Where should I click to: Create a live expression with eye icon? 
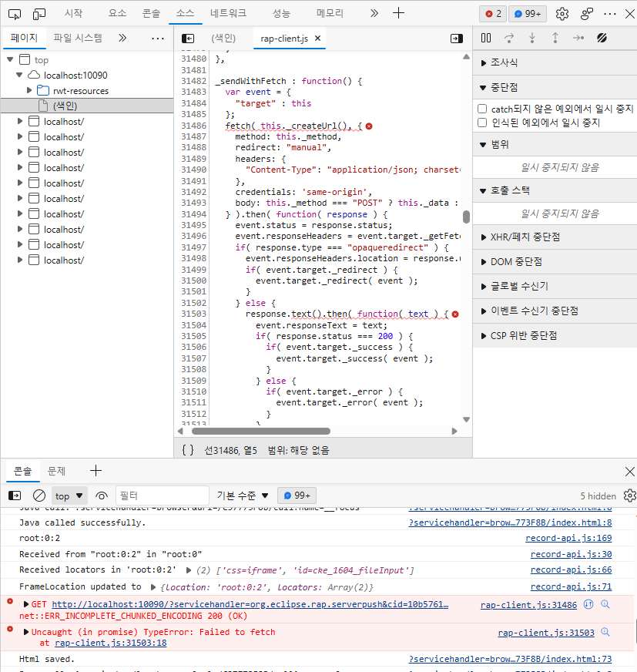pos(102,496)
